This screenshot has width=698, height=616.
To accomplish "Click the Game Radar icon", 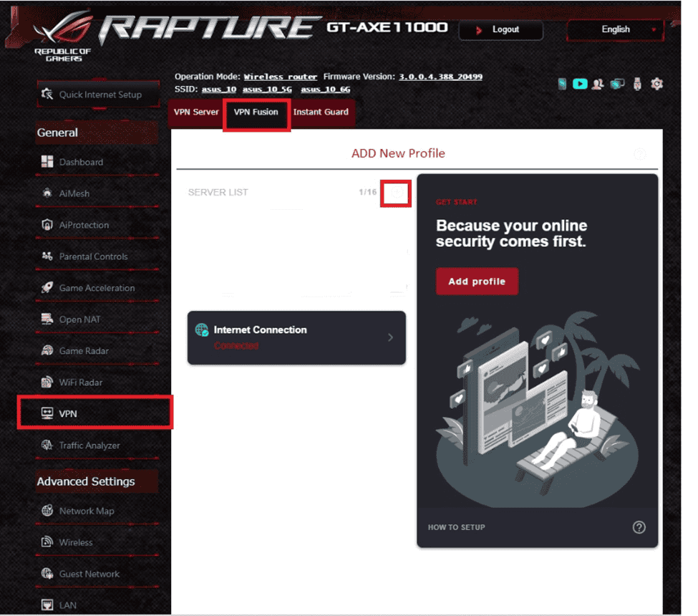I will point(47,350).
